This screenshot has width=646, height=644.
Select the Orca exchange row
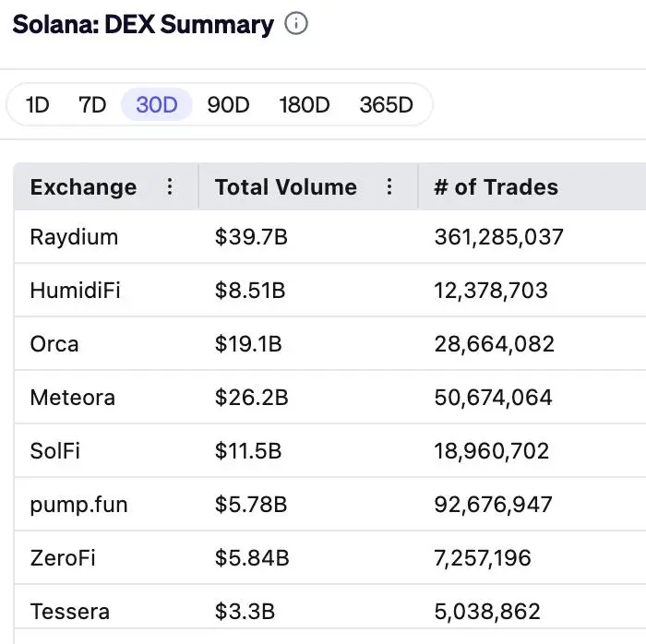pos(330,344)
